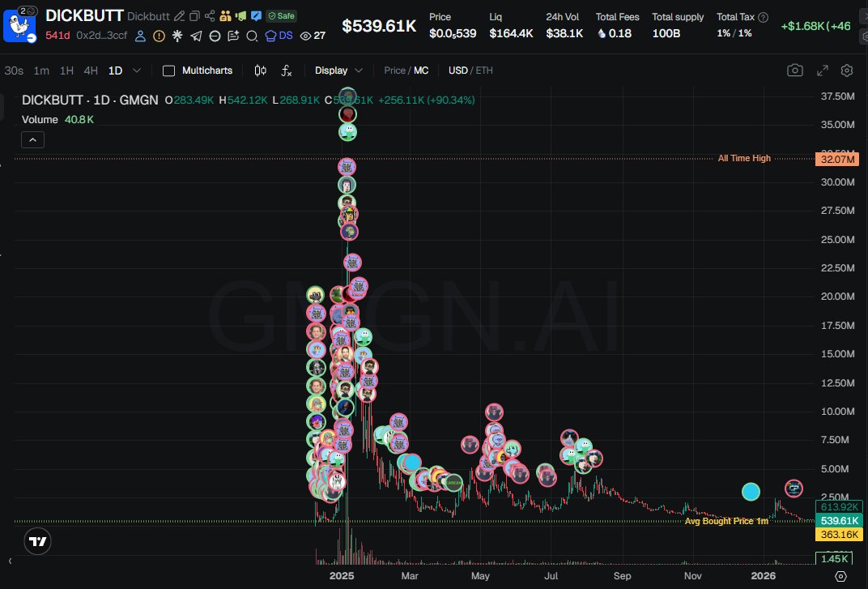Open the candlestick chart type icon
The image size is (868, 589).
pos(260,70)
